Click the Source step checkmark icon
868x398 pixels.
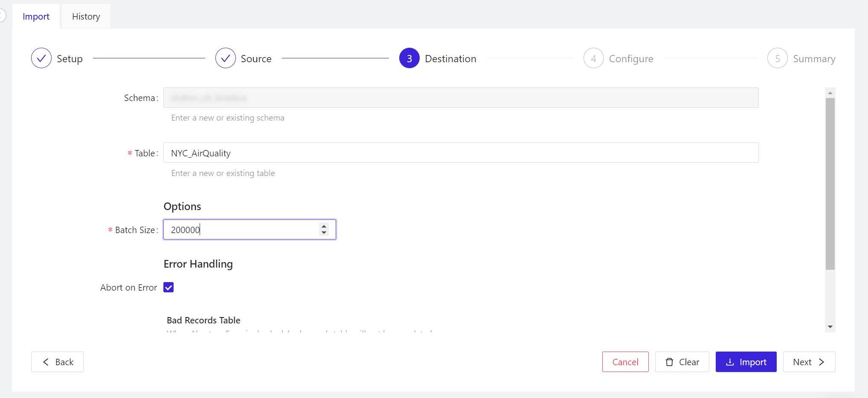click(225, 58)
